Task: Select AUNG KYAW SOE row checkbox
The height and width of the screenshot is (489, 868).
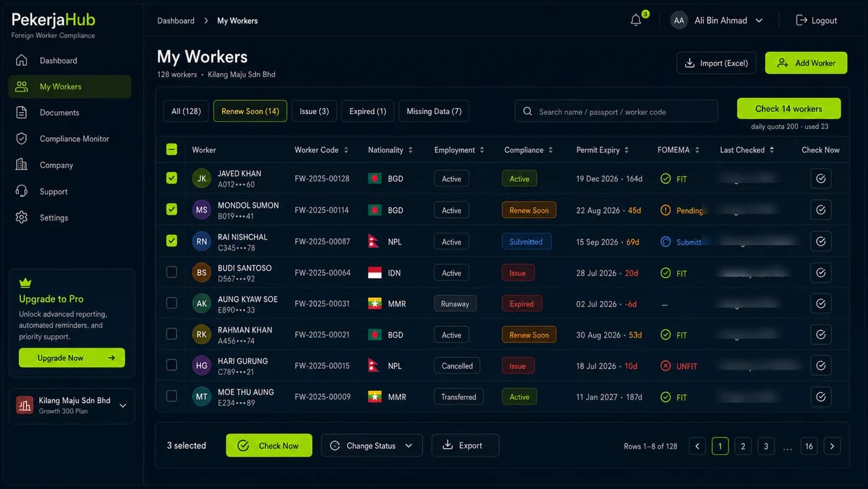Action: click(x=172, y=303)
